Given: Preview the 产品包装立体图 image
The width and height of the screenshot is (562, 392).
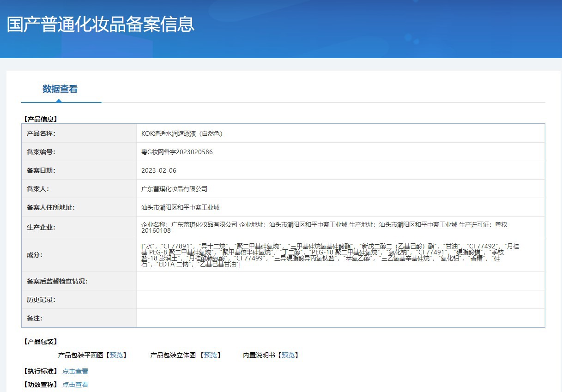Looking at the screenshot, I should coord(211,355).
